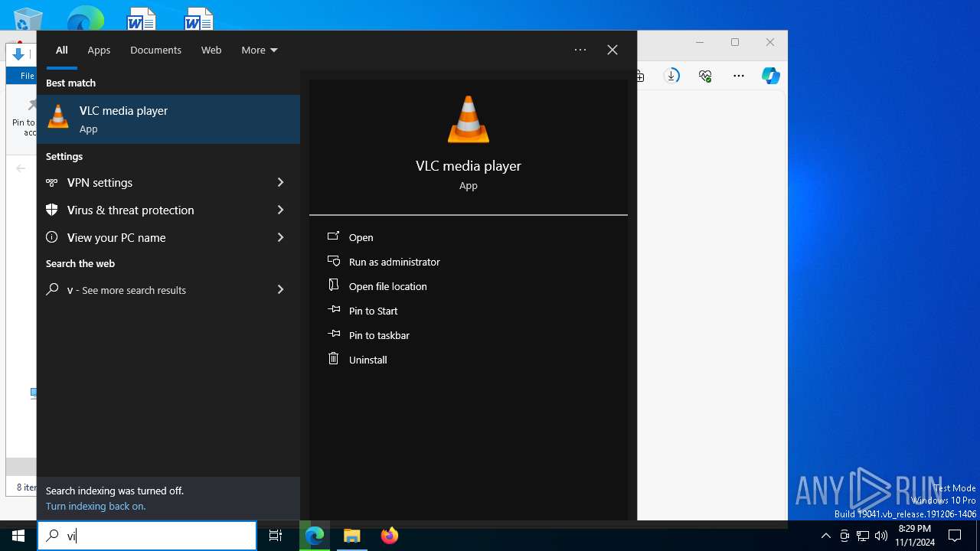980x551 pixels.
Task: Expand Virus & threat protection arrow
Action: (x=280, y=210)
